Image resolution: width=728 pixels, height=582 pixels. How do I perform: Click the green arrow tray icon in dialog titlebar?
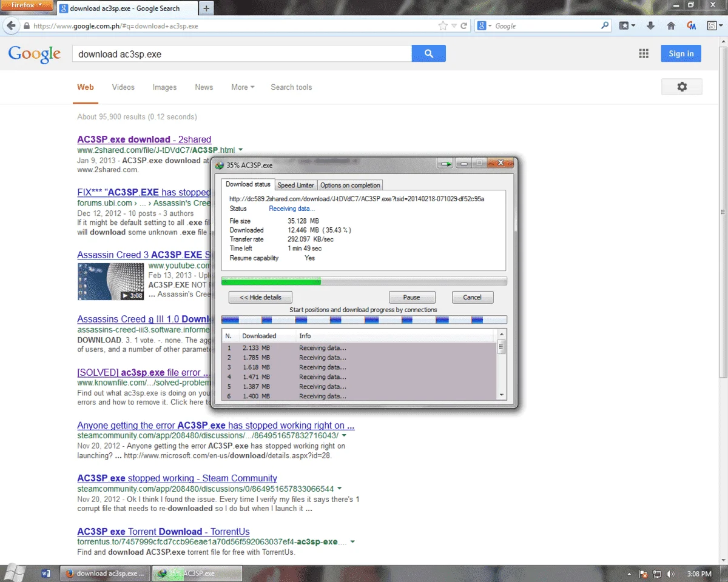[x=447, y=164]
